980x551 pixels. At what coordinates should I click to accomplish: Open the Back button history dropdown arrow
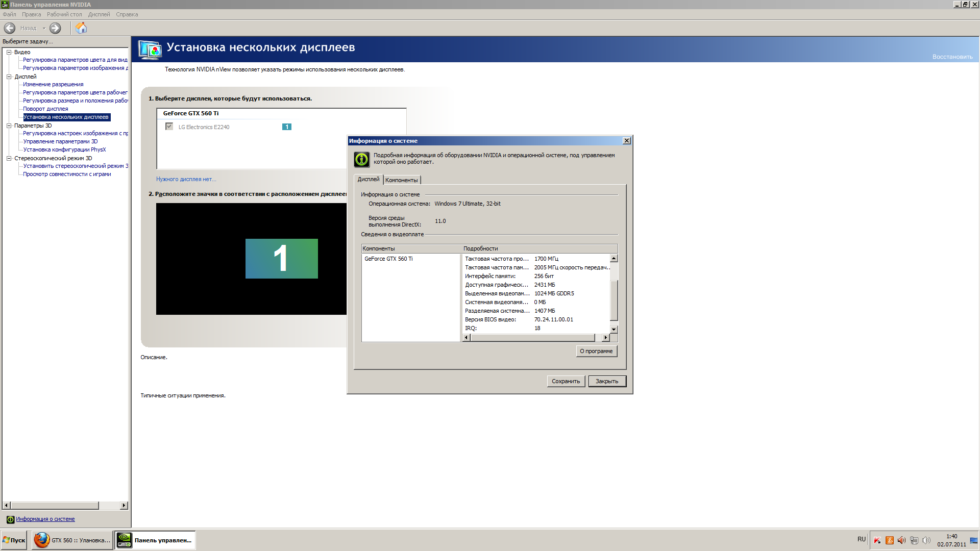[44, 29]
